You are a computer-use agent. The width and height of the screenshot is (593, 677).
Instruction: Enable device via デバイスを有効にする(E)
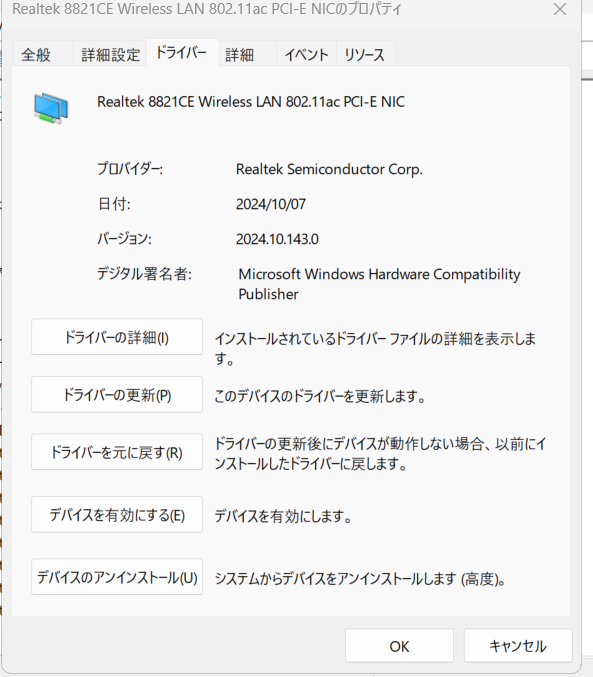(117, 515)
